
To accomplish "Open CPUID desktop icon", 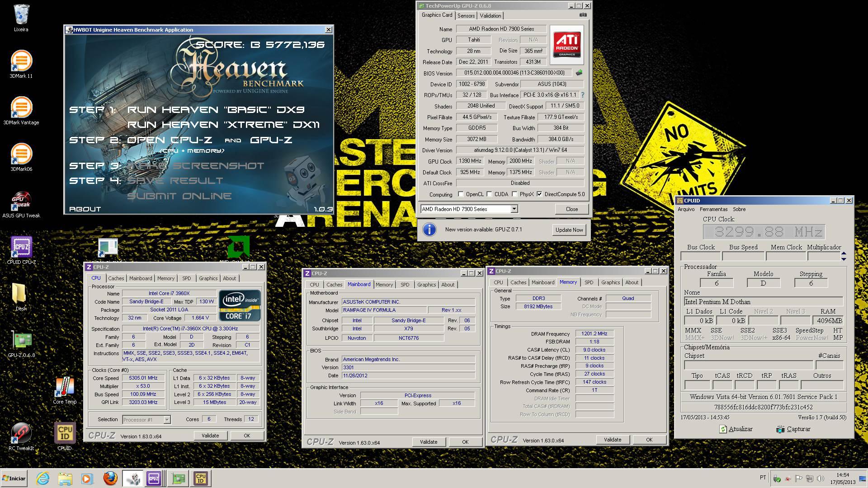I will [65, 436].
